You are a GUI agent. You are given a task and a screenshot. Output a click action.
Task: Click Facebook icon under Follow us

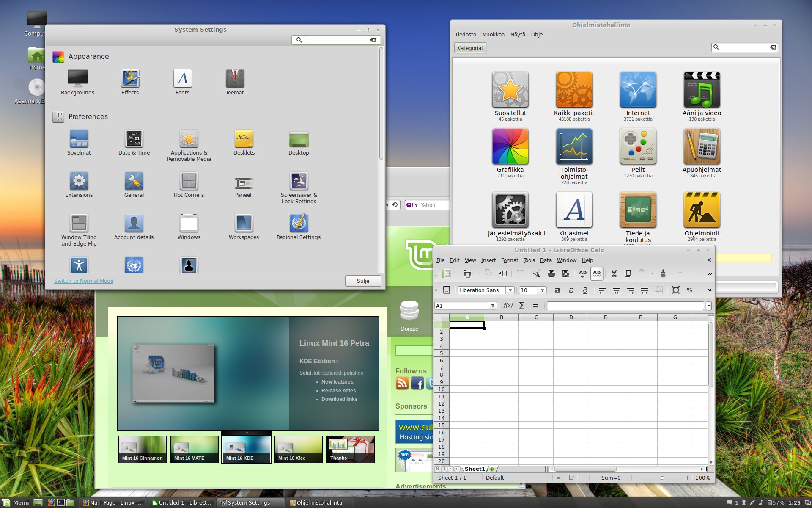[417, 384]
